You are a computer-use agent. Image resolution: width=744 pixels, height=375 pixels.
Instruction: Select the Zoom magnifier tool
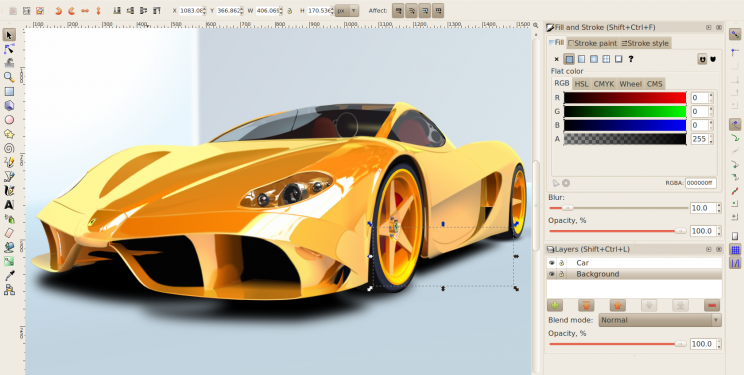[x=9, y=77]
